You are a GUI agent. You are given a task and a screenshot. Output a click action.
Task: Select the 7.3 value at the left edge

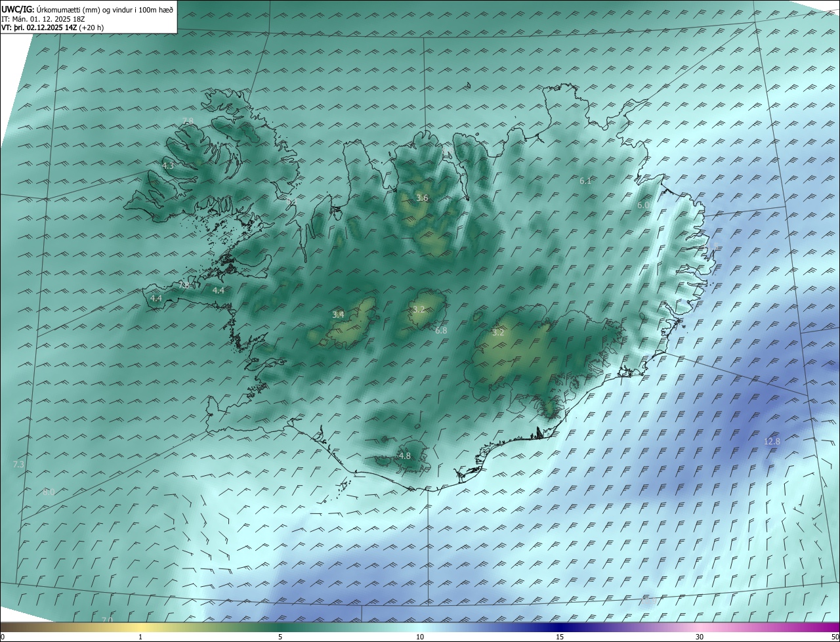click(x=18, y=465)
